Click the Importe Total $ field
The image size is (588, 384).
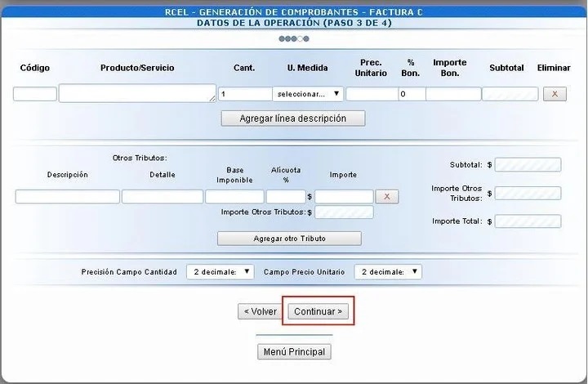click(528, 221)
